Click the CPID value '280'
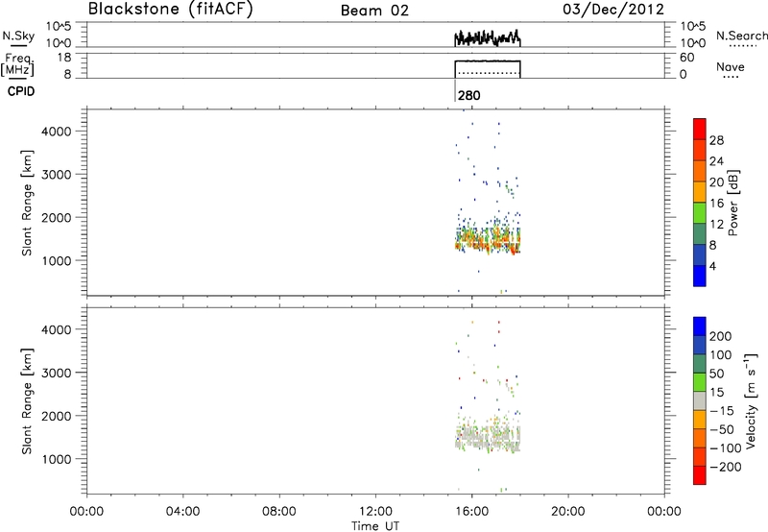Viewport: 768px width, 532px height. 469,95
